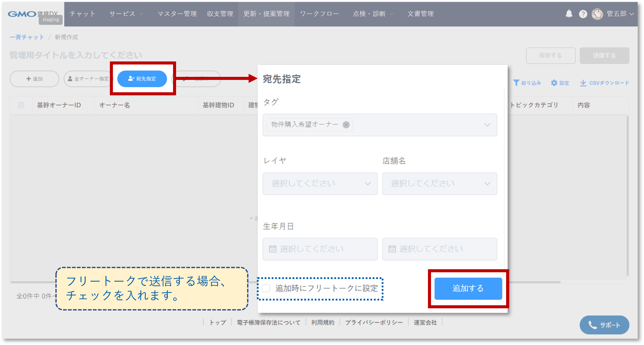Image resolution: width=644 pixels, height=345 pixels.
Task: Click the サポート phone button
Action: [604, 325]
